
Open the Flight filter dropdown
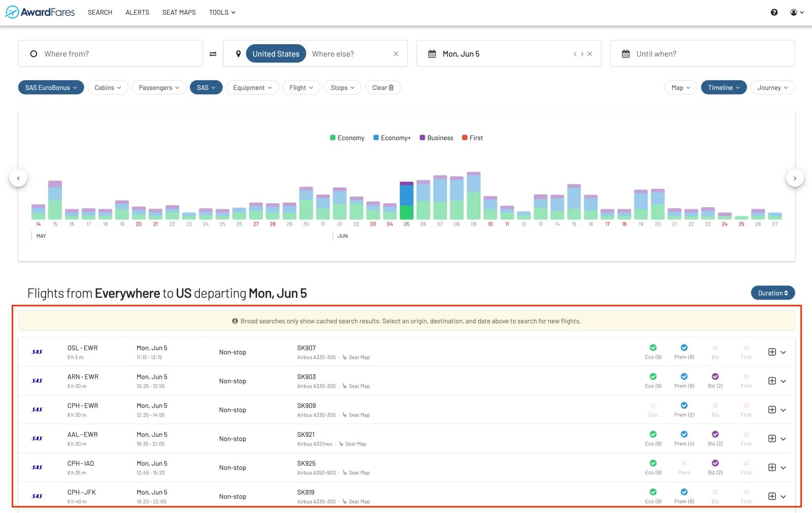tap(301, 88)
